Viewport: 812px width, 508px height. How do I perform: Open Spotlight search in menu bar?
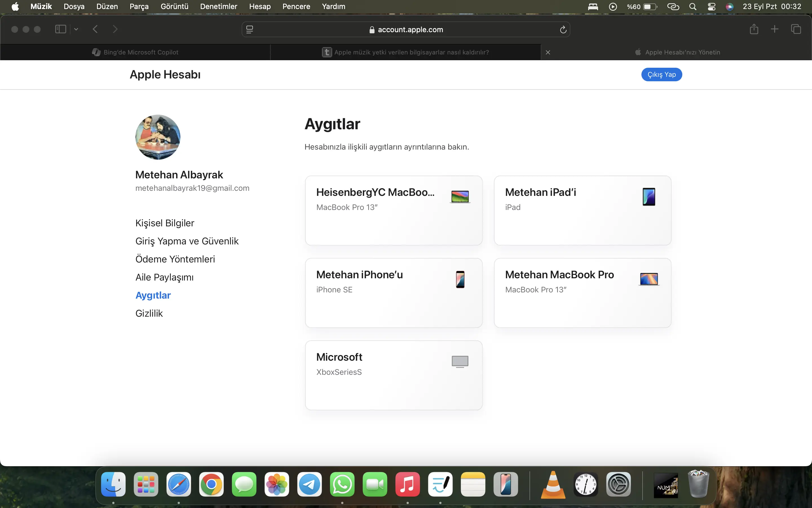[692, 6]
